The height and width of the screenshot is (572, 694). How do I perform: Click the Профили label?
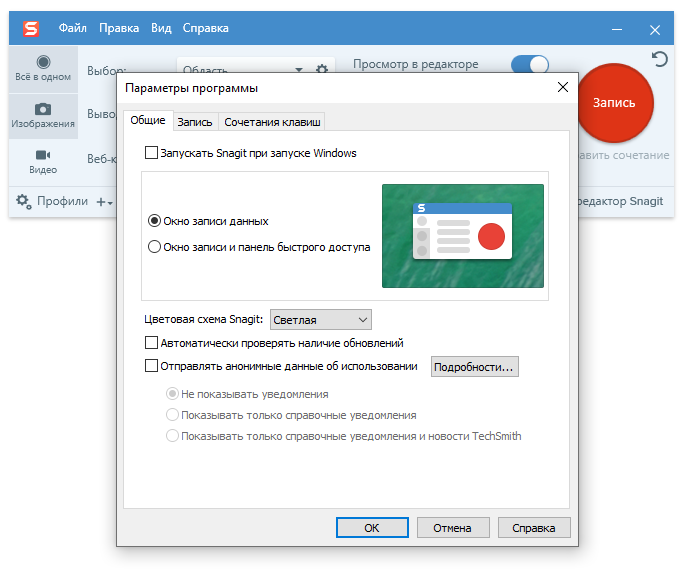[x=62, y=201]
